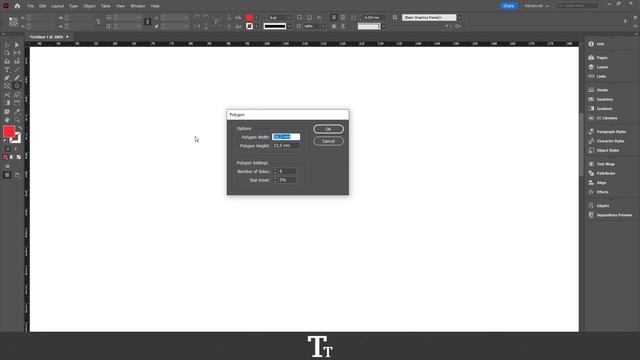This screenshot has height=360, width=640.
Task: Select the Rectangle Frame tool
Action: (x=7, y=86)
